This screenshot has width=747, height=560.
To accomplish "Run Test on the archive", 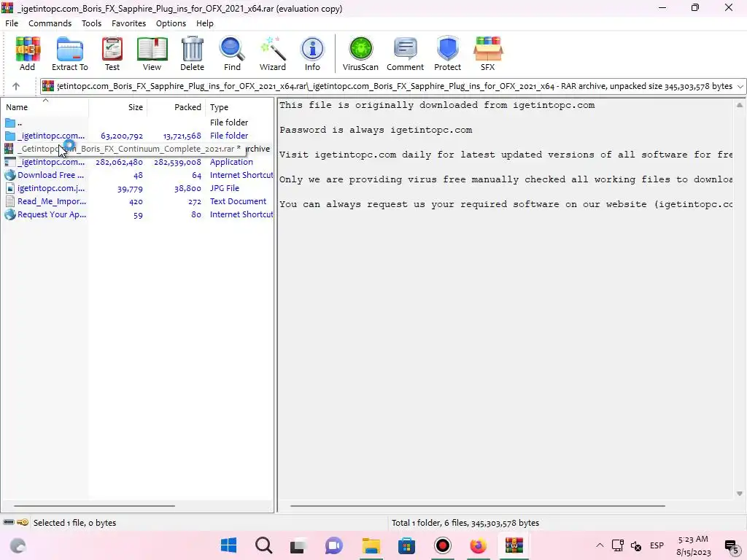I will [112, 54].
